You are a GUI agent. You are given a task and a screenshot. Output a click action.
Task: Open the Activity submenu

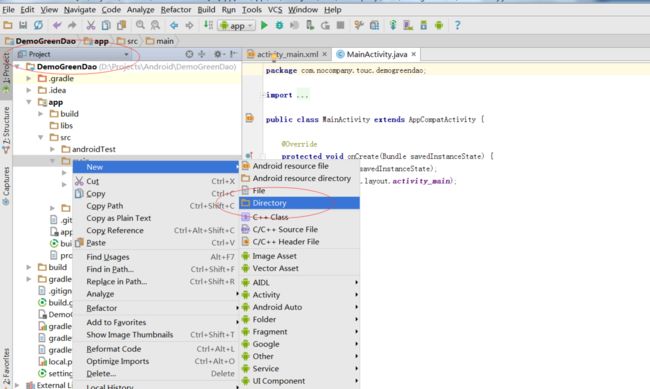coord(300,295)
